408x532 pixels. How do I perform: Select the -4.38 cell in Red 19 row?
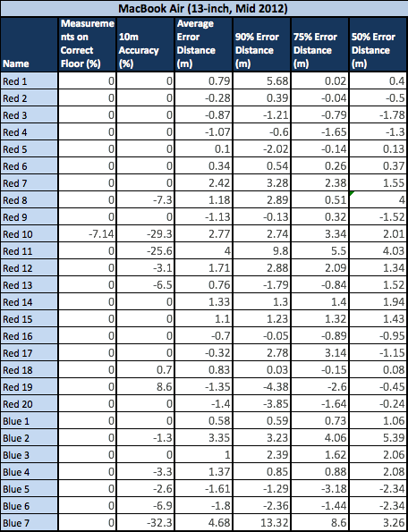click(x=261, y=386)
